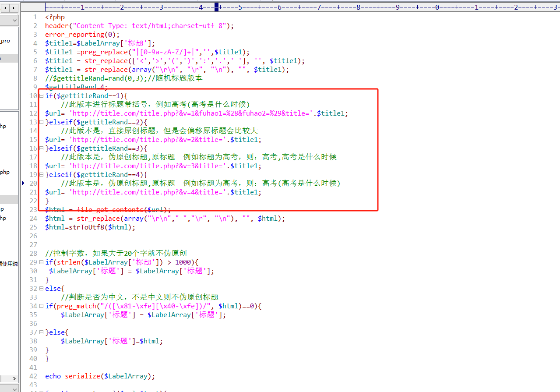Click the column ruler at mark 5
The width and height of the screenshot is (560, 392).
tap(240, 7)
